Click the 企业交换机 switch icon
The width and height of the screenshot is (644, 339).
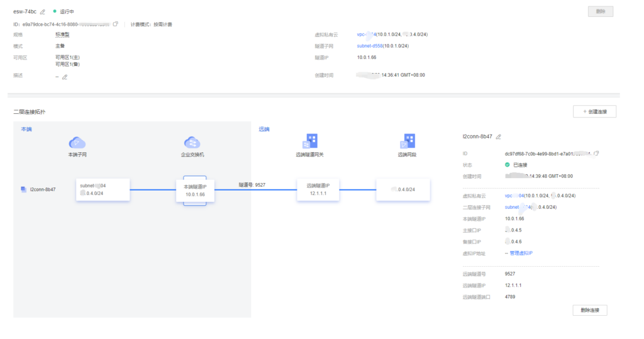[x=192, y=143]
